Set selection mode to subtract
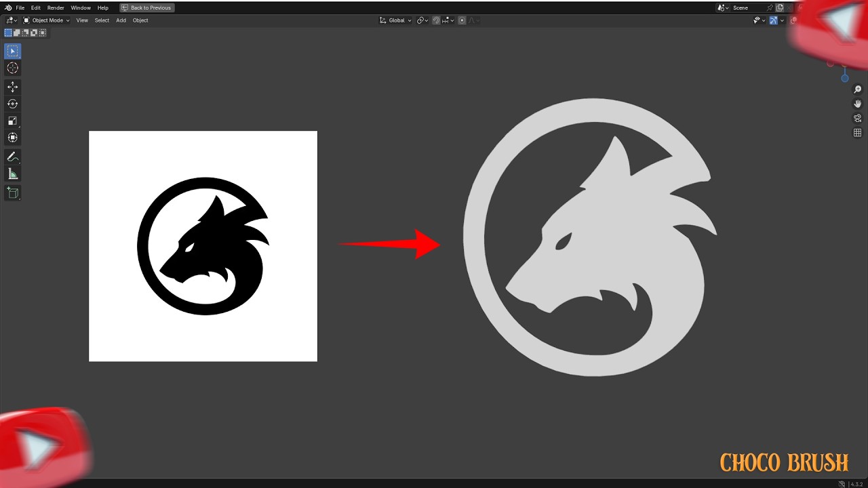 [x=26, y=33]
